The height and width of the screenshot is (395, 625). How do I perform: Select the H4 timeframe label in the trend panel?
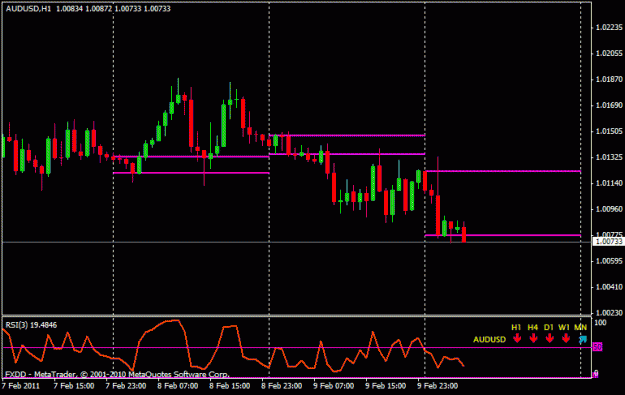coord(533,327)
